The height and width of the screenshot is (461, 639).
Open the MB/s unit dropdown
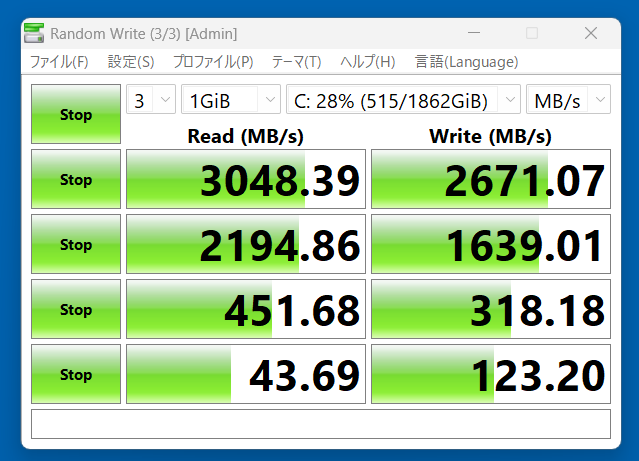(x=569, y=100)
